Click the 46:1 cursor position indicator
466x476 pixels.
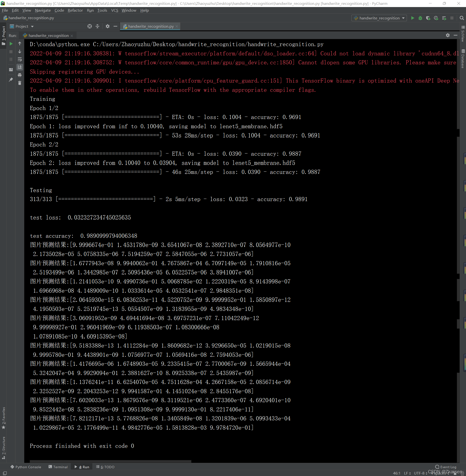click(x=397, y=473)
